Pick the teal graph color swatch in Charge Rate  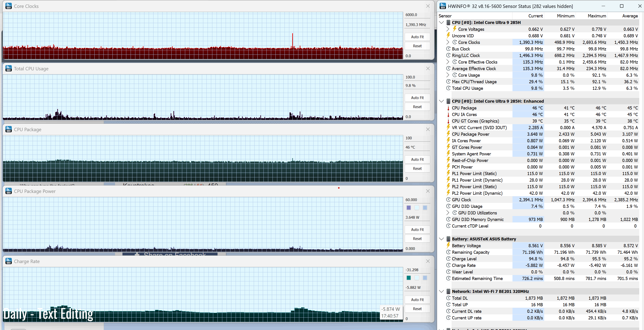[409, 278]
